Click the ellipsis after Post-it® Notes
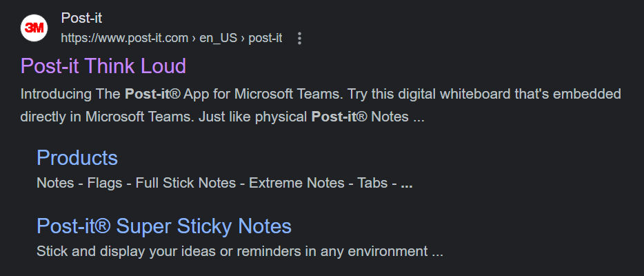Viewport: 644px width, 276px height. [x=419, y=117]
